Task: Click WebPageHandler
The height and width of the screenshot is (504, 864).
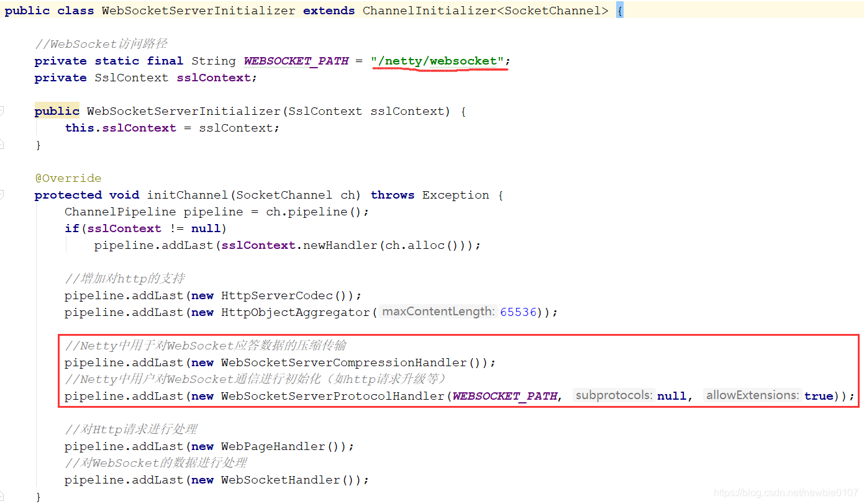Action: 273,446
